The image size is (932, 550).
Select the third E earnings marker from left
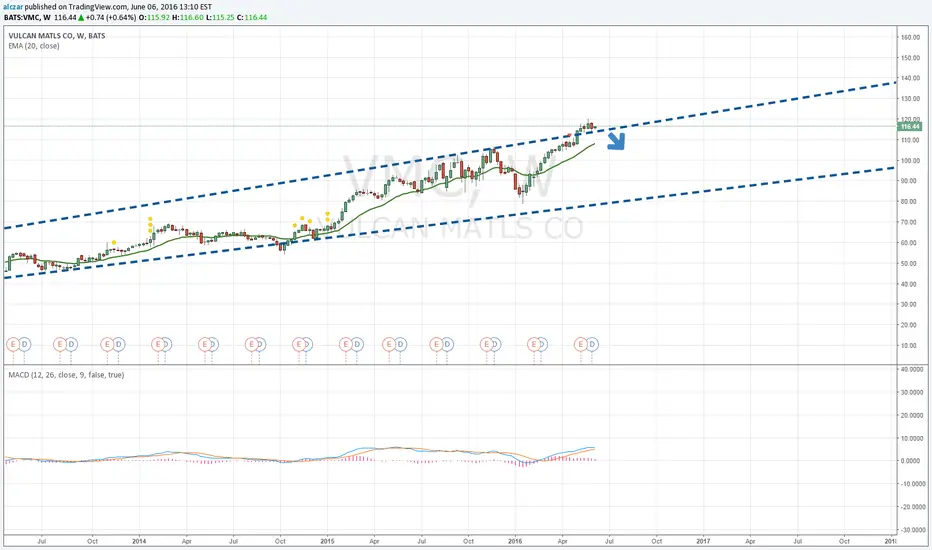point(107,344)
